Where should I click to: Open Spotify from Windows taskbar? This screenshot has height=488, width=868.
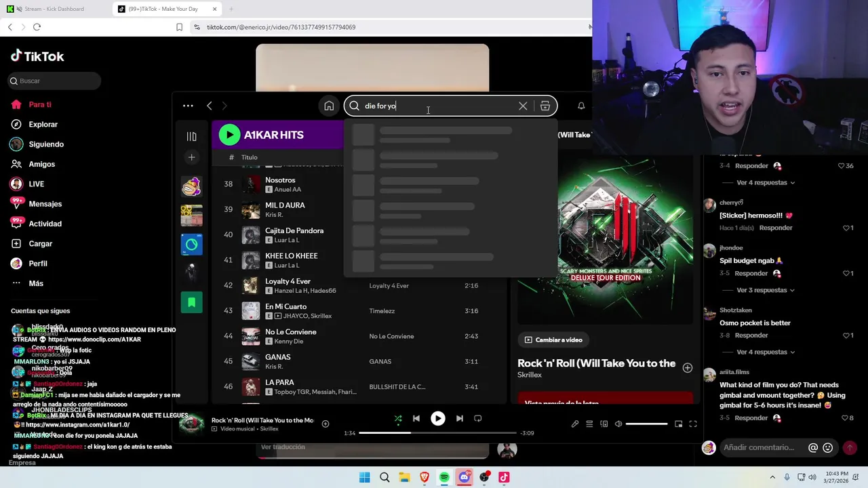[444, 477]
